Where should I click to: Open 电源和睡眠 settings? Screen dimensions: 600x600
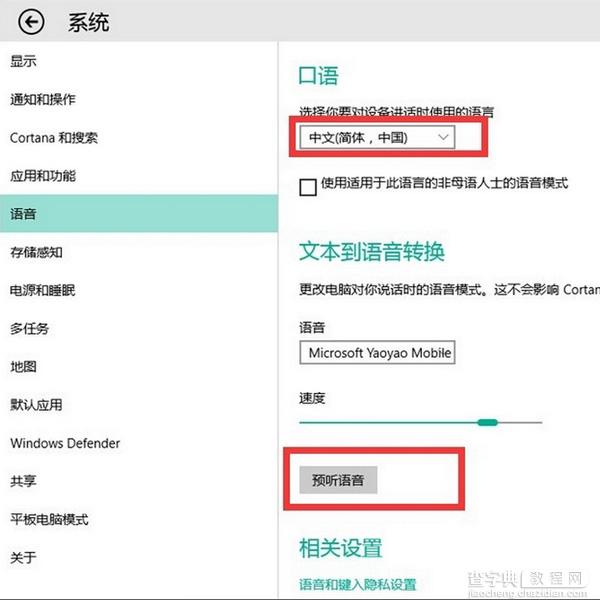pos(42,290)
